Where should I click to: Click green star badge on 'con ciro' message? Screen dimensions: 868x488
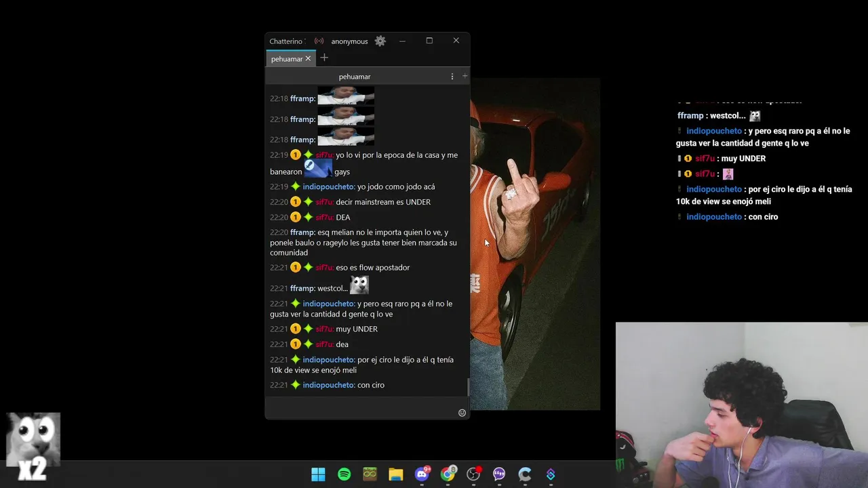pos(295,385)
